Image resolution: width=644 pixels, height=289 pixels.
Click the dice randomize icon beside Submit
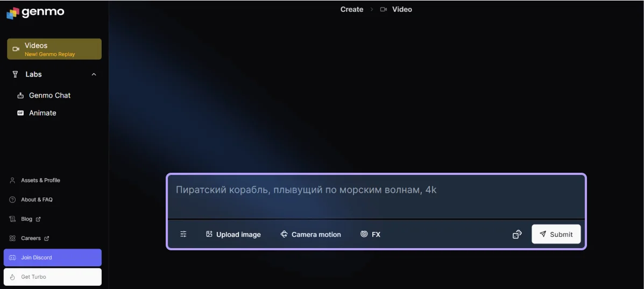click(517, 234)
